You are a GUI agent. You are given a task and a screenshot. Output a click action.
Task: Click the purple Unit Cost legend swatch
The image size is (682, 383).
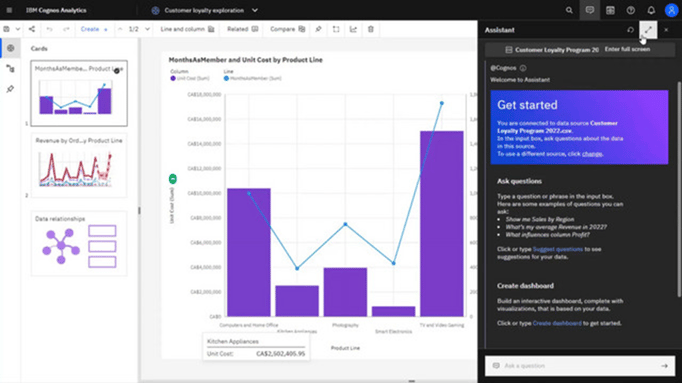tap(173, 78)
